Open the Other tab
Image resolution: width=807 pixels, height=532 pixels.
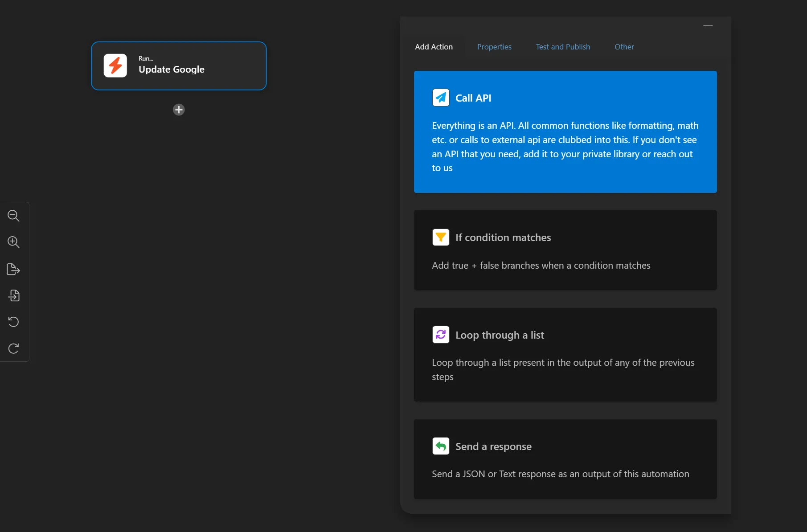tap(624, 47)
